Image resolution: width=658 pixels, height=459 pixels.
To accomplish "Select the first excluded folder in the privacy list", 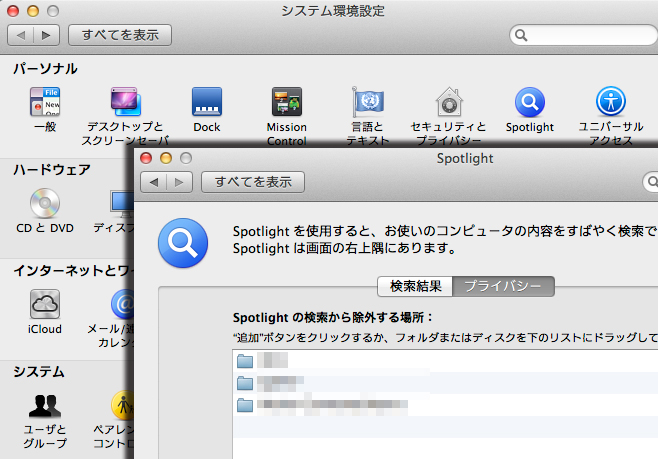I will [x=445, y=361].
